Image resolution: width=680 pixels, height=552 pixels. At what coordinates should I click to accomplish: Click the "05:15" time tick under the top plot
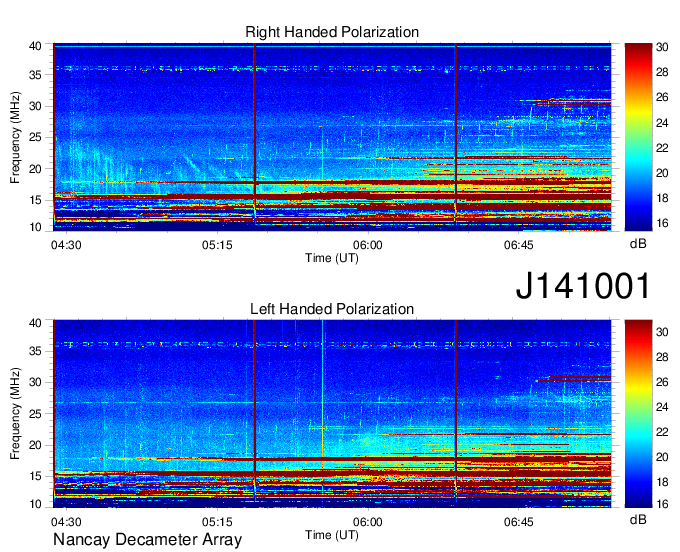pos(217,245)
